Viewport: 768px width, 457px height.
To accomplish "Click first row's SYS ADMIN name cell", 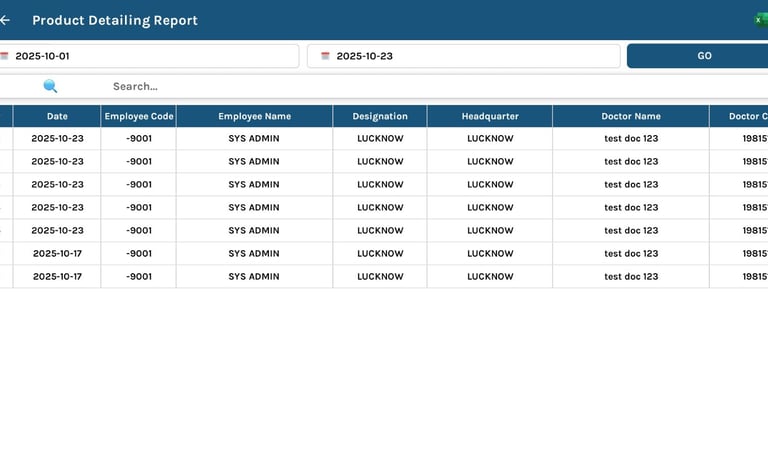I will 254,138.
